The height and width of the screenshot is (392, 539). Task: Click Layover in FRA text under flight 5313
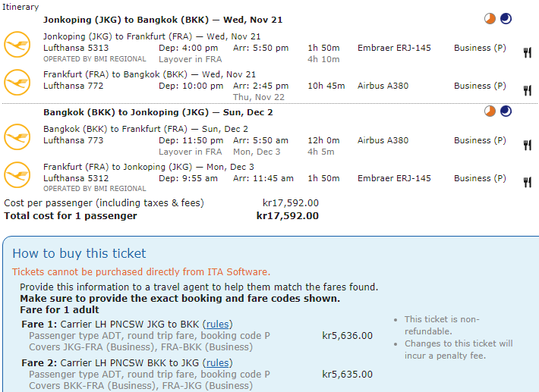191,59
